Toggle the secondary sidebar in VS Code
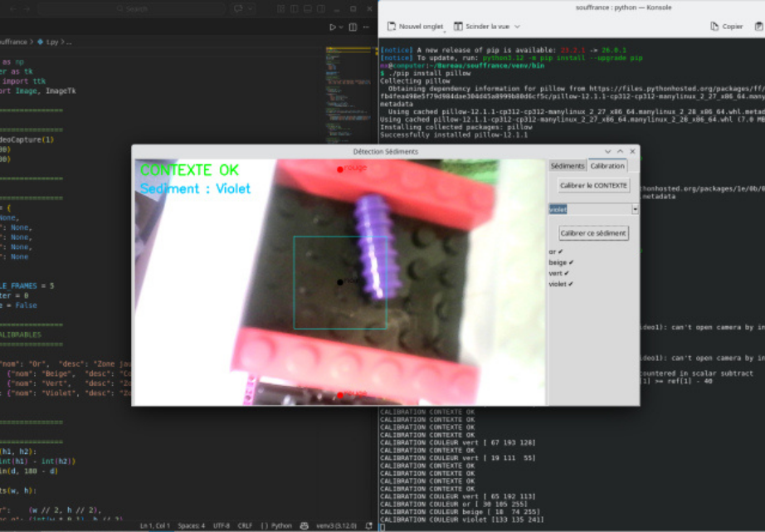The height and width of the screenshot is (532, 765). (320, 9)
